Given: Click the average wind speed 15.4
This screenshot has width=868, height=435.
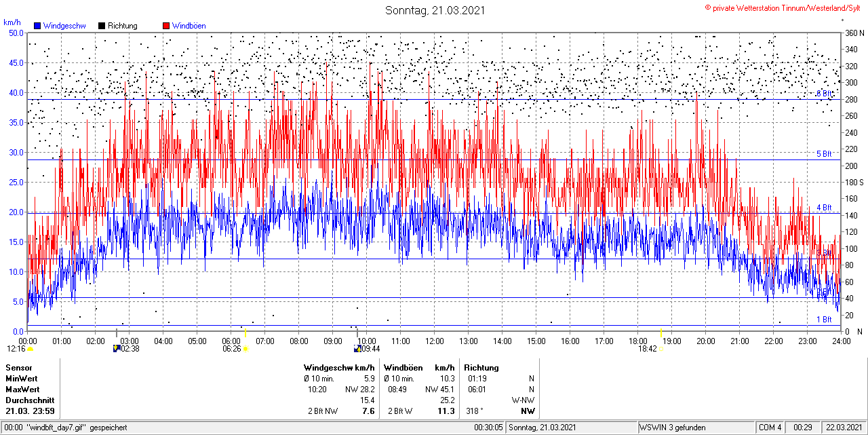Looking at the screenshot, I should (368, 400).
